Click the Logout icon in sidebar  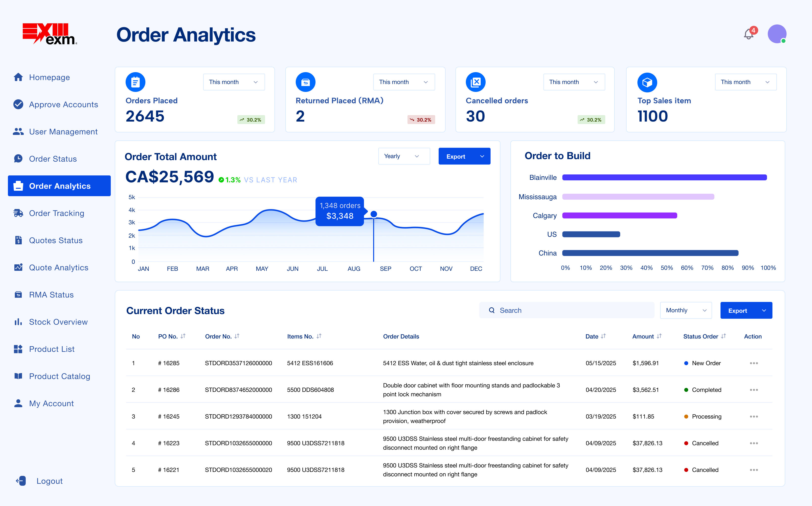[x=21, y=481]
